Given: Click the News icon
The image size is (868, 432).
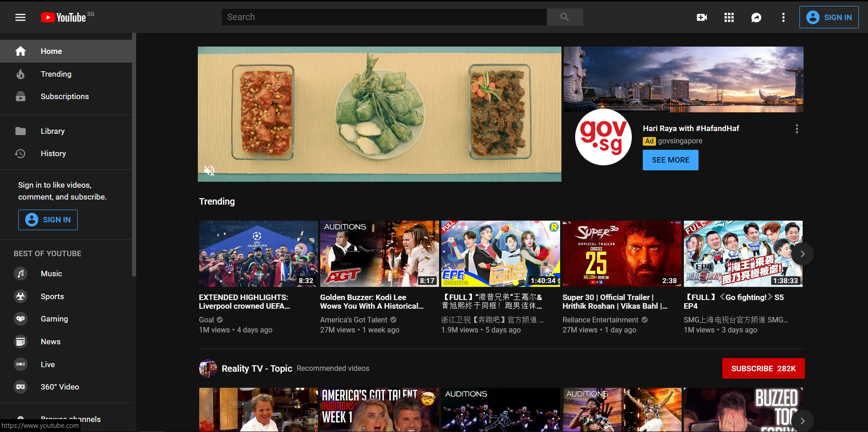Looking at the screenshot, I should (x=21, y=342).
